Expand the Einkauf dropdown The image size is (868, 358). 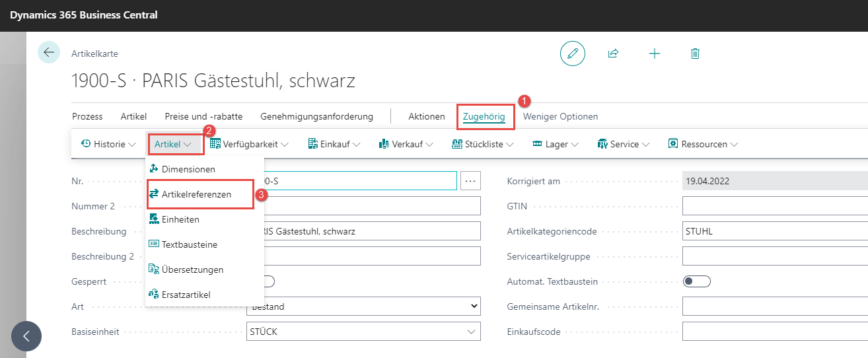(356, 144)
